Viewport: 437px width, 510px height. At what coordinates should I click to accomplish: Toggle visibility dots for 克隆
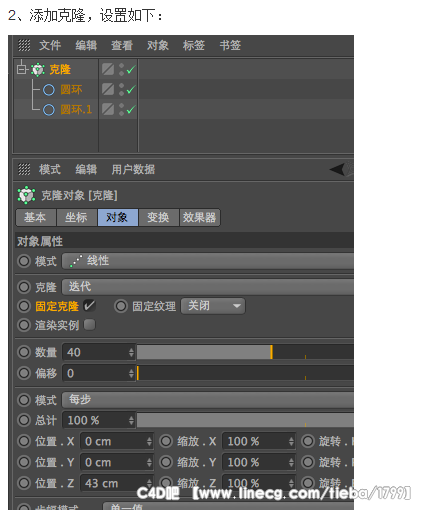(121, 69)
